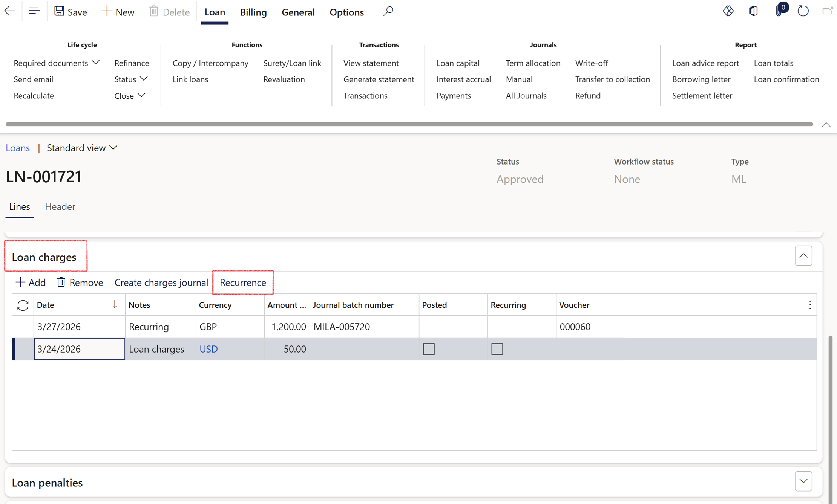Open the attachments paperclip icon
The height and width of the screenshot is (504, 837).
tap(779, 11)
